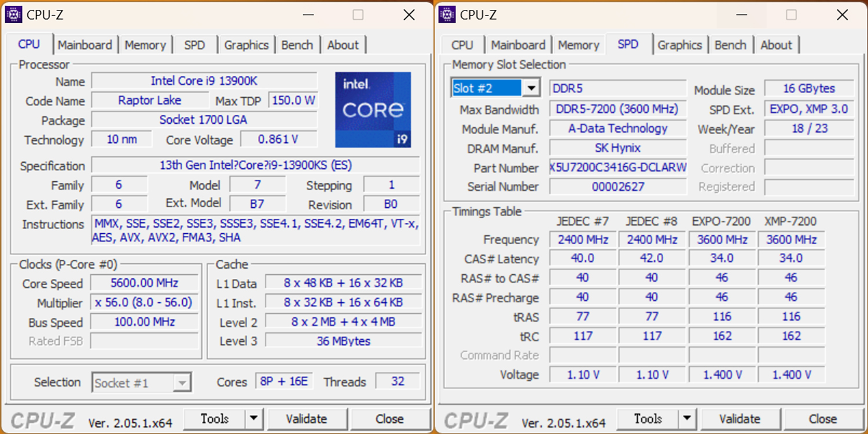Click the Serial Number value 00002627

point(617,186)
